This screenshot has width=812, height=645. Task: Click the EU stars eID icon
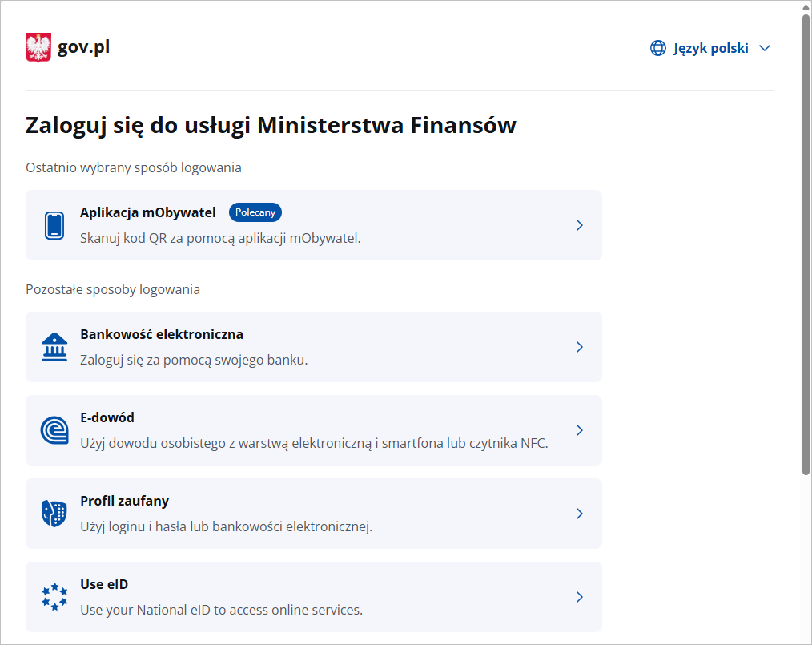pos(54,597)
